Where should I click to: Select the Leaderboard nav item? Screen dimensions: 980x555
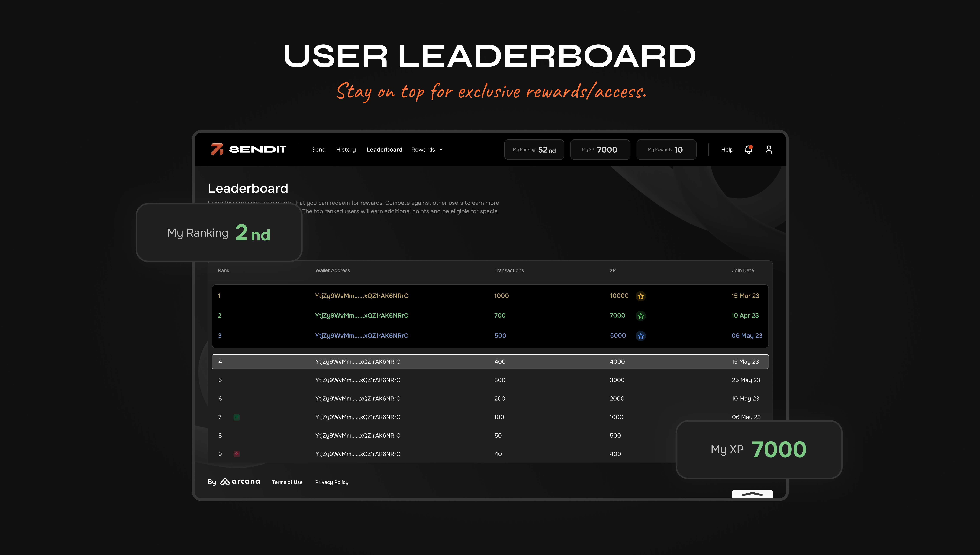[x=384, y=149]
